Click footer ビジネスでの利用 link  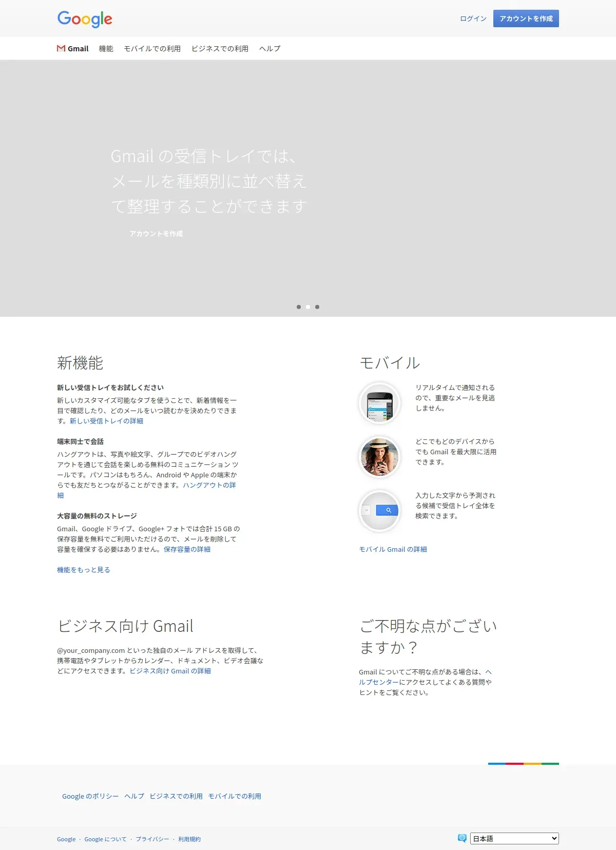[x=176, y=796]
